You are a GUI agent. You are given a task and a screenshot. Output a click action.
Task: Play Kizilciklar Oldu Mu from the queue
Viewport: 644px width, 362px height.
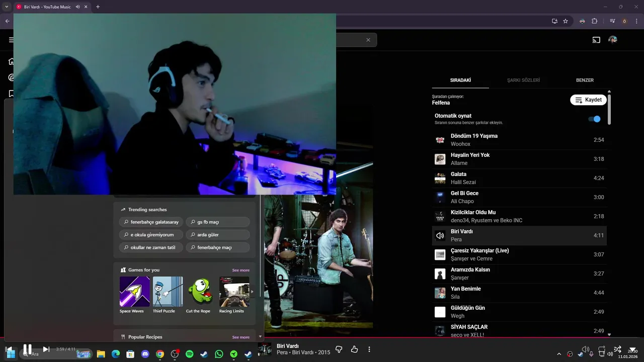(x=519, y=216)
